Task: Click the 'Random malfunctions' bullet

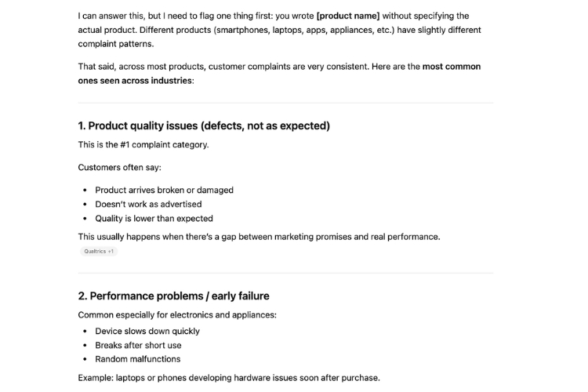Action: click(137, 359)
